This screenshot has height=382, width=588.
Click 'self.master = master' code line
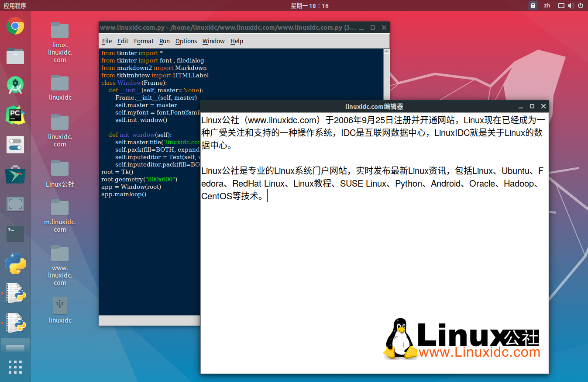(x=146, y=105)
